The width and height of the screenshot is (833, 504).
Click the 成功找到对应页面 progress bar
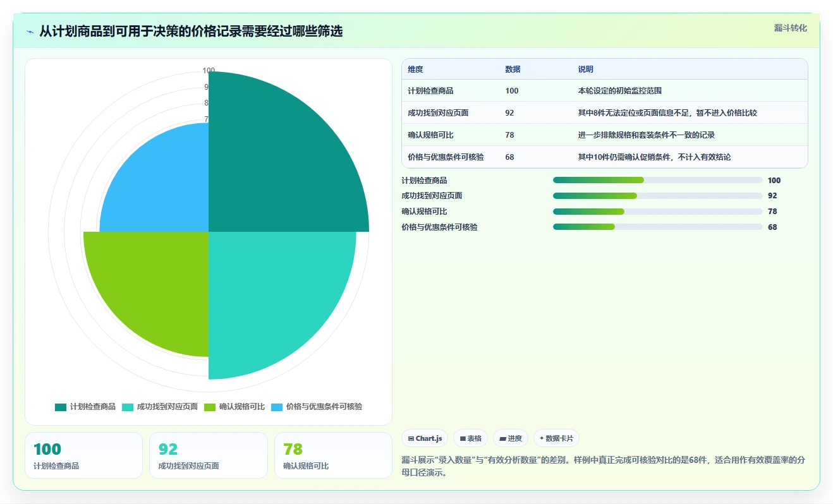(657, 196)
